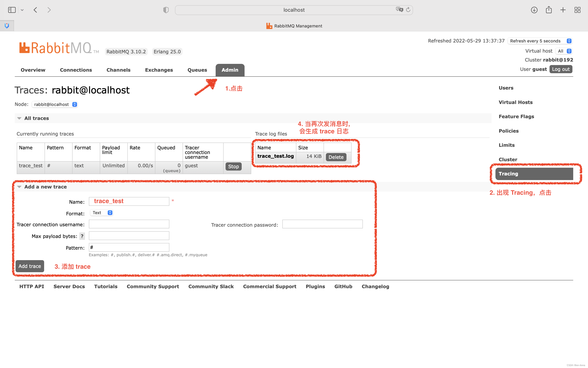588x368 pixels.
Task: Show tab overview grid icon
Action: 577,10
